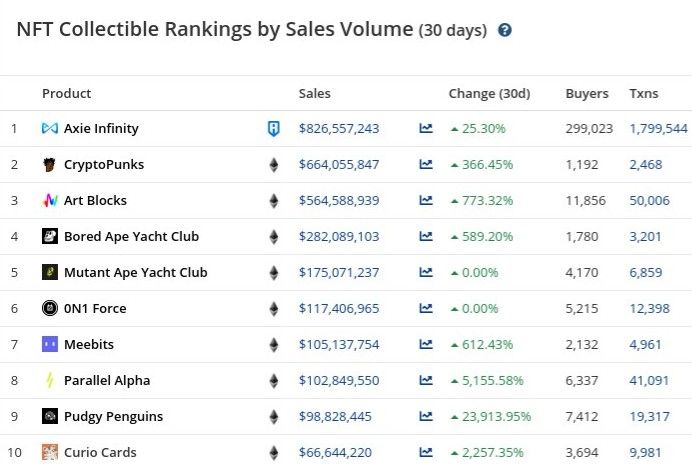Click the help question mark icon beside title
Screen dimensions: 692x466
[x=505, y=30]
